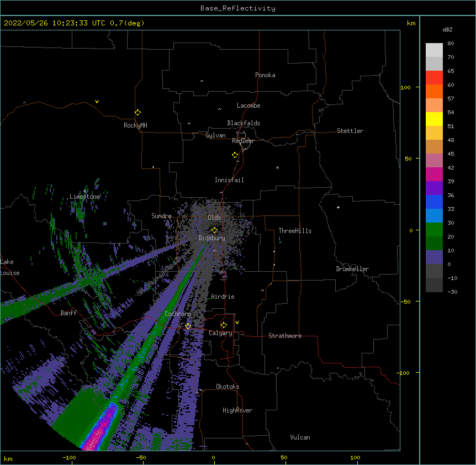Click the white-grey swatch between 80 and 70
Viewport: 476px width, 465px height.
pos(434,50)
